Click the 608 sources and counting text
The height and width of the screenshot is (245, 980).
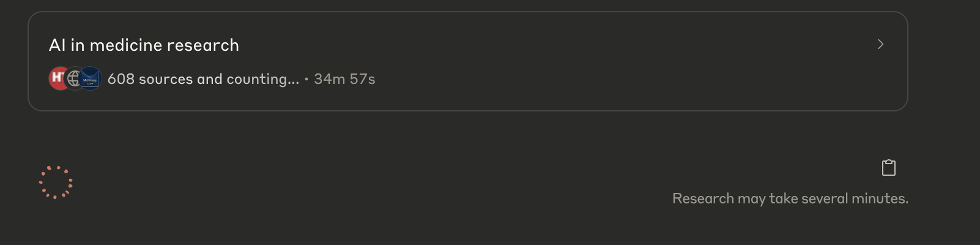203,79
